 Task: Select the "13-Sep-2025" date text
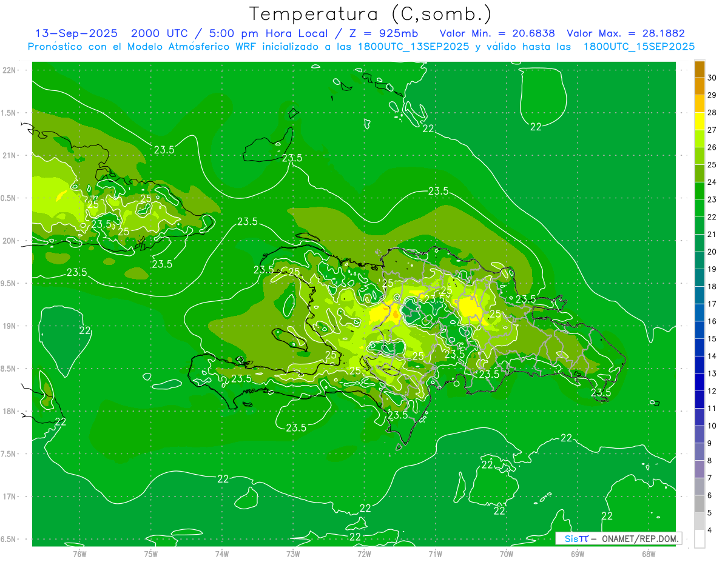76,33
